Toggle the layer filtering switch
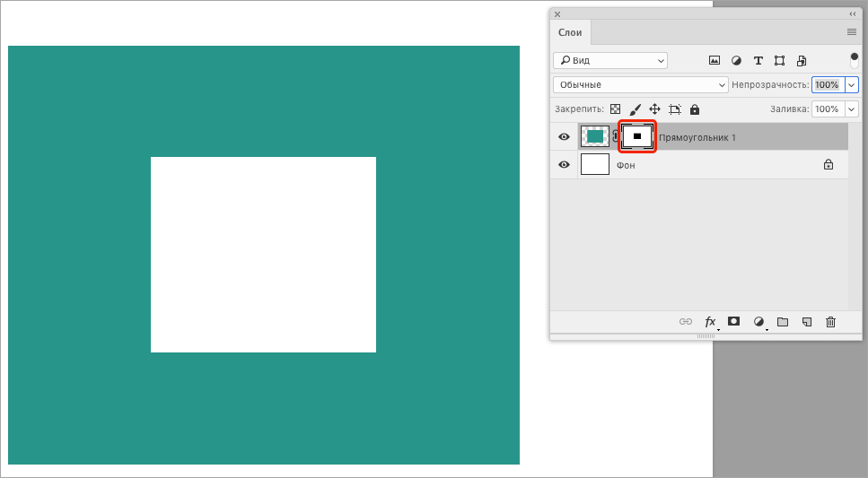The width and height of the screenshot is (868, 478). pyautogui.click(x=854, y=61)
